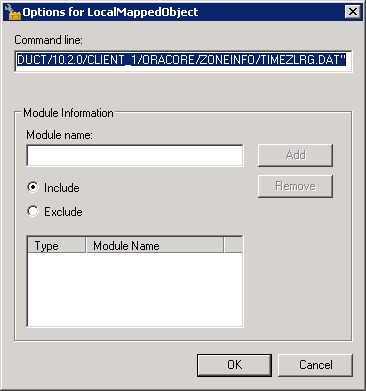
Task: Close the Options for LocalMappedObject dialog
Action: coord(353,12)
